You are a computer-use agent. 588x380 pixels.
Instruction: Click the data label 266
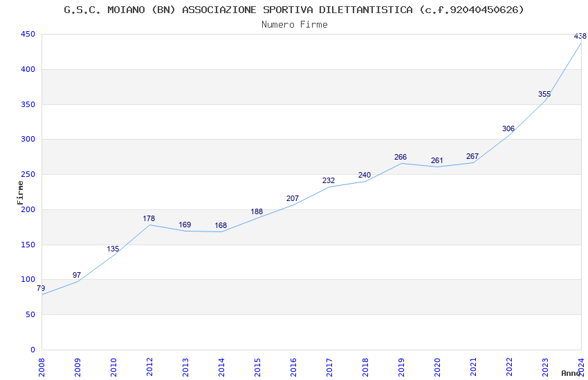[401, 157]
